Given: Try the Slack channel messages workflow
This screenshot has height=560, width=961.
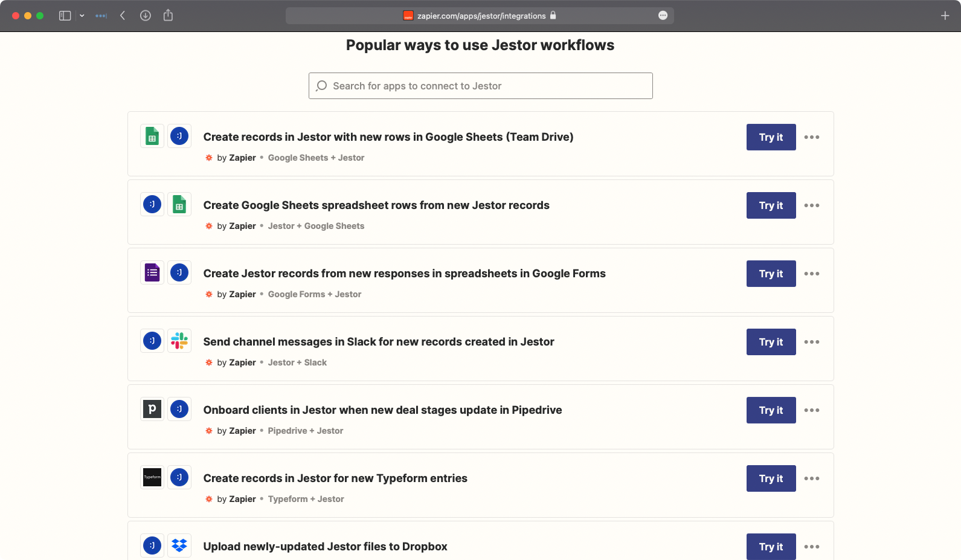Looking at the screenshot, I should (771, 342).
